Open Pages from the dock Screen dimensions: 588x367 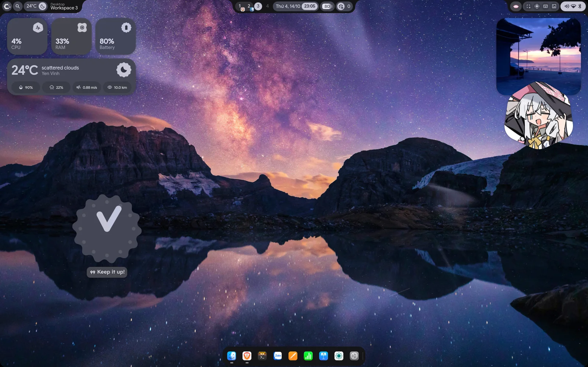[293, 356]
